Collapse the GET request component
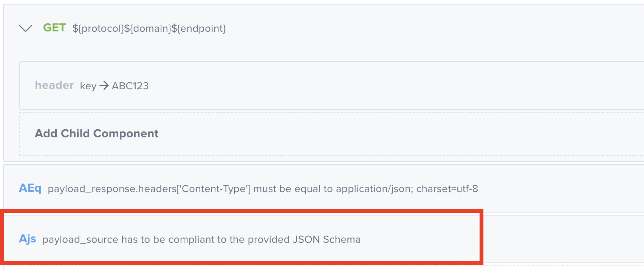644x270 pixels. click(25, 28)
